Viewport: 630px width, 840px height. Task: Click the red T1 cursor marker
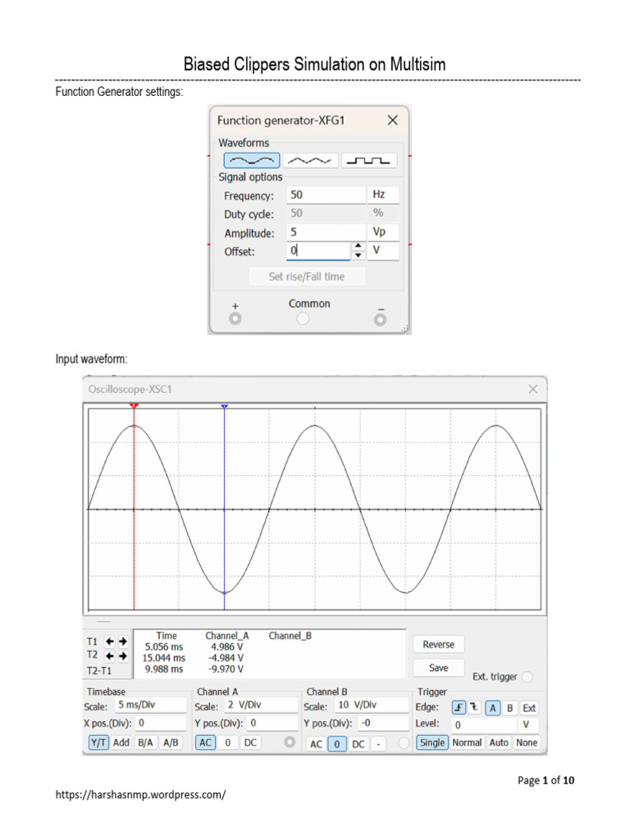134,406
